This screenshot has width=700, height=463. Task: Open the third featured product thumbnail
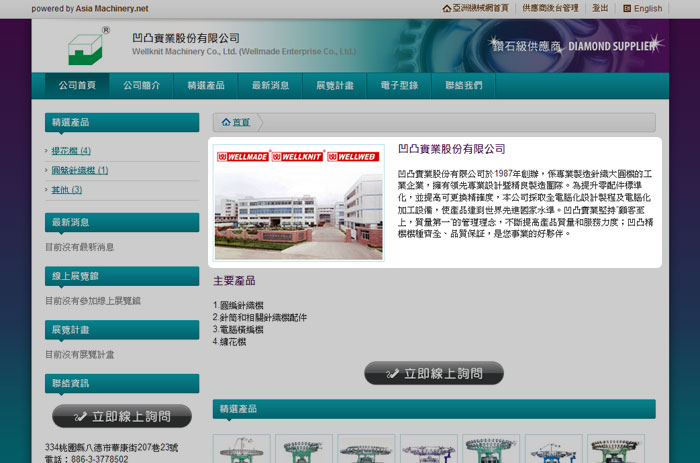[367, 448]
